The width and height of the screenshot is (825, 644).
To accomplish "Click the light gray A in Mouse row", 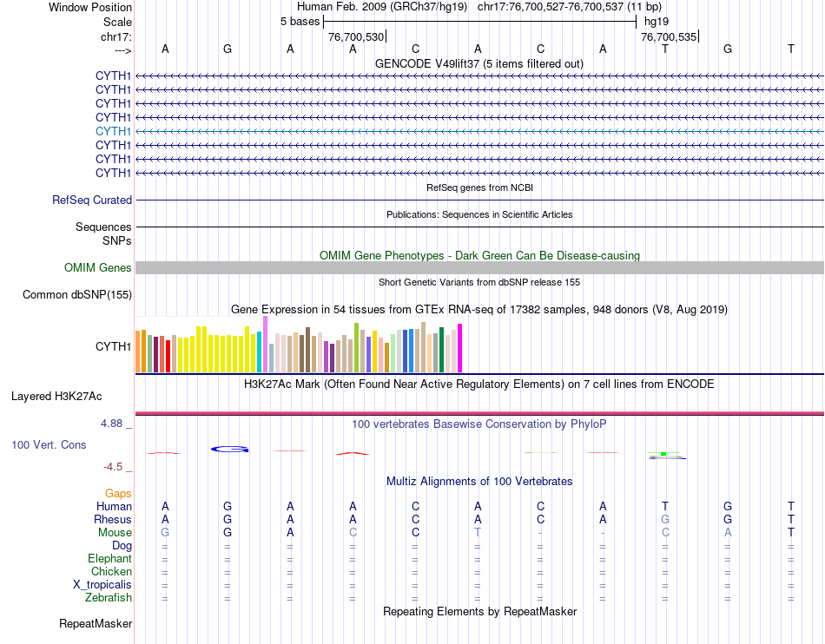I will click(728, 533).
